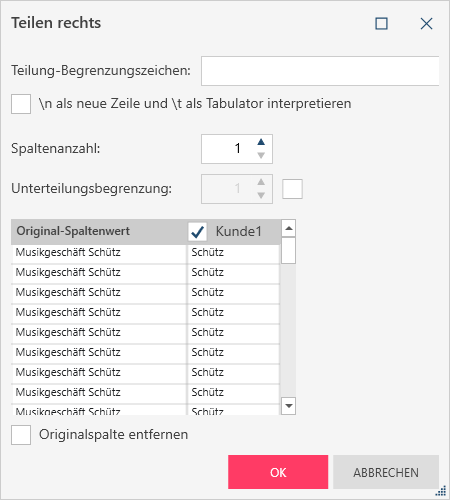Close the Teilen rechts dialog
This screenshot has height=500, width=450.
[426, 24]
